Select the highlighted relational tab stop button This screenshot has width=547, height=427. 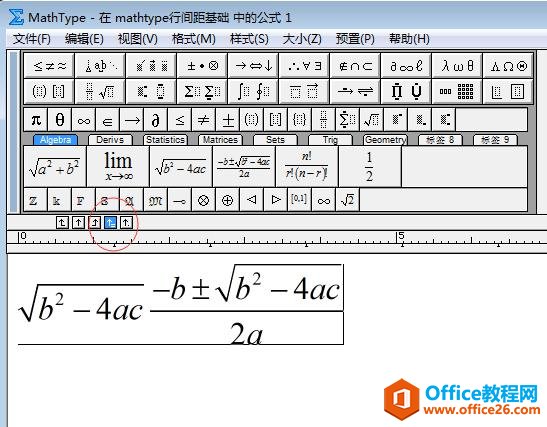click(x=111, y=222)
